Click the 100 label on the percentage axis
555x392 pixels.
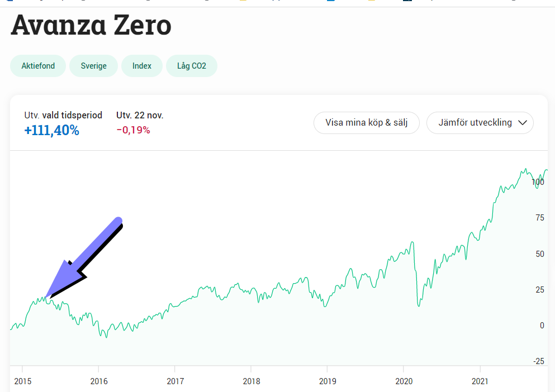tap(538, 182)
